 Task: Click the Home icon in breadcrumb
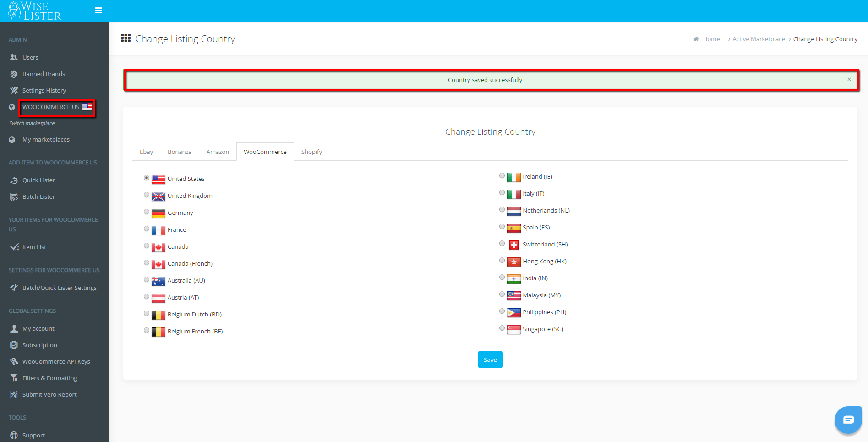(x=696, y=39)
